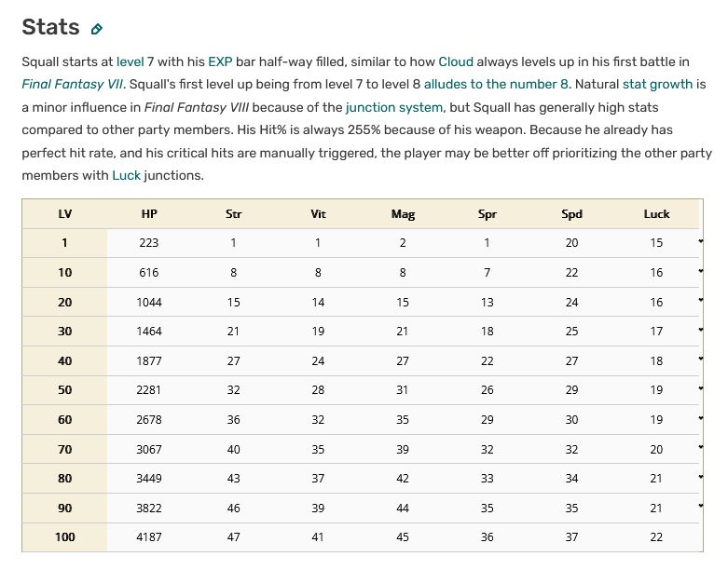Click HP value '3822'
The width and height of the screenshot is (728, 570).
pos(149,509)
